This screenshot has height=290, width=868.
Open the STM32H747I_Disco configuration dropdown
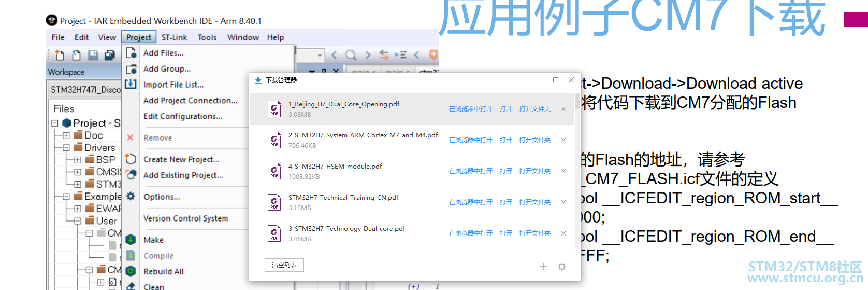coord(85,90)
